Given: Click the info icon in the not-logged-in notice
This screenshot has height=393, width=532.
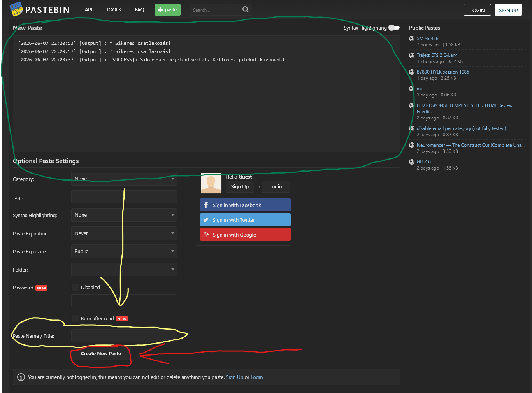Looking at the screenshot, I should click(21, 377).
